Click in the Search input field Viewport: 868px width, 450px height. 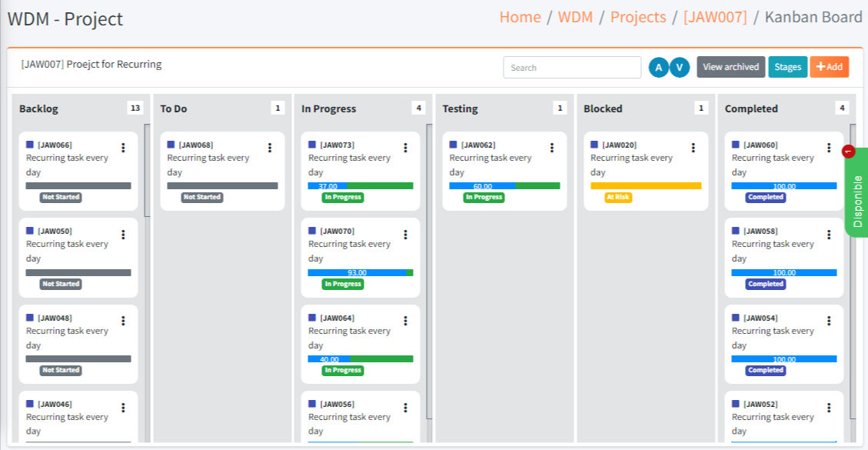click(572, 68)
